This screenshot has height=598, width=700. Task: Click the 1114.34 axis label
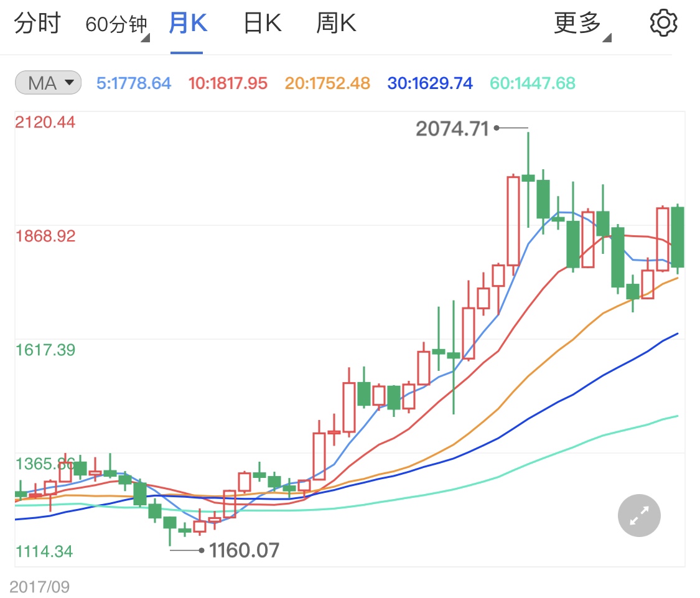[44, 551]
